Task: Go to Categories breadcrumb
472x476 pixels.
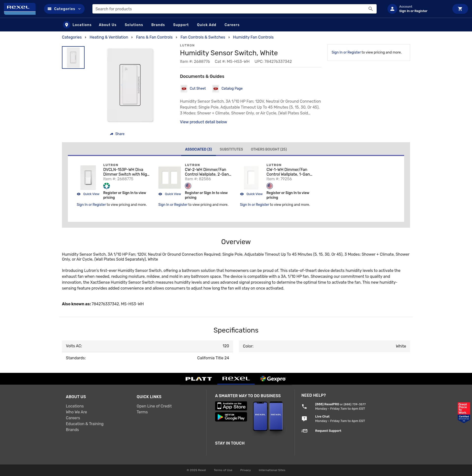Action: 72,37
